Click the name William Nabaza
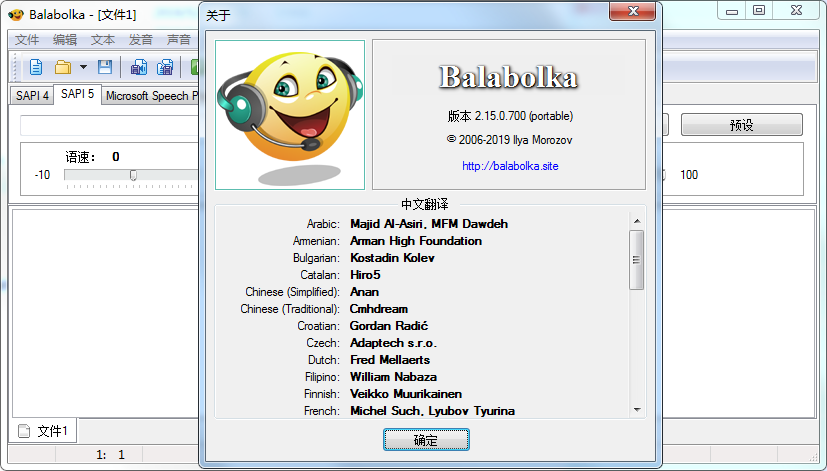Viewport: 827px width, 471px height. coord(393,377)
